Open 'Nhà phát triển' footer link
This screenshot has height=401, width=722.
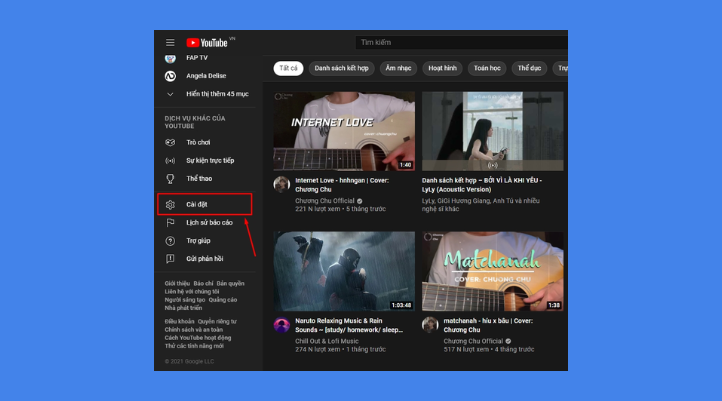[x=183, y=308]
